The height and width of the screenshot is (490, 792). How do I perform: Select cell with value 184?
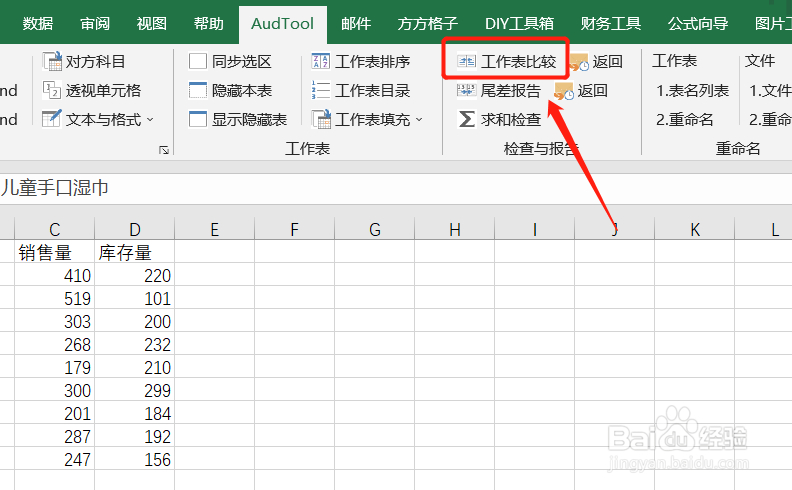[x=134, y=413]
